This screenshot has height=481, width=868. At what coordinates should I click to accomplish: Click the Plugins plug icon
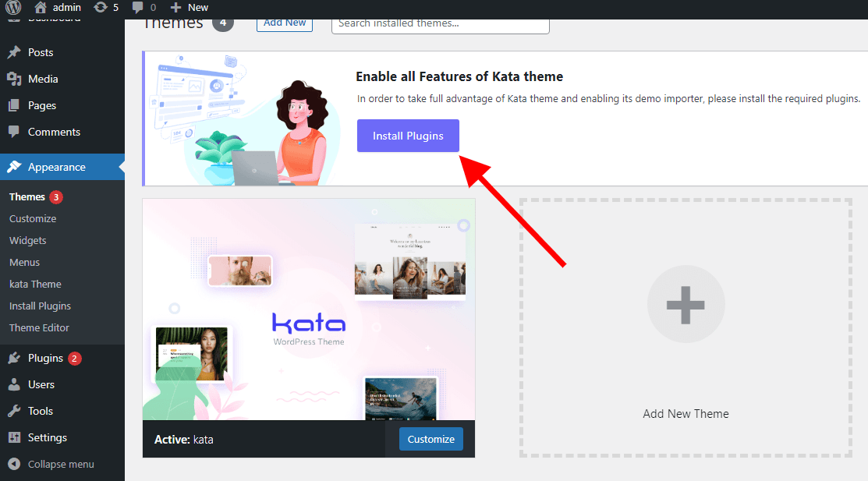(14, 358)
